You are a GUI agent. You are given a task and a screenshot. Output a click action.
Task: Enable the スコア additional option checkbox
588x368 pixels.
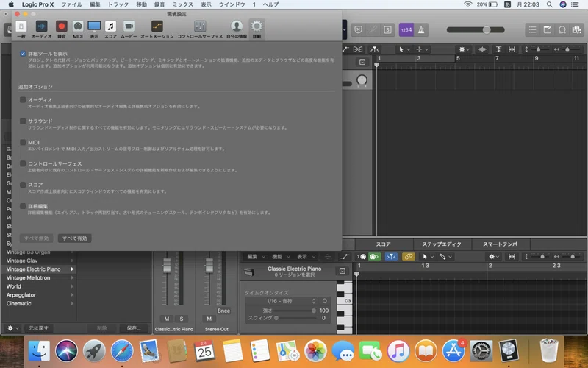point(23,185)
